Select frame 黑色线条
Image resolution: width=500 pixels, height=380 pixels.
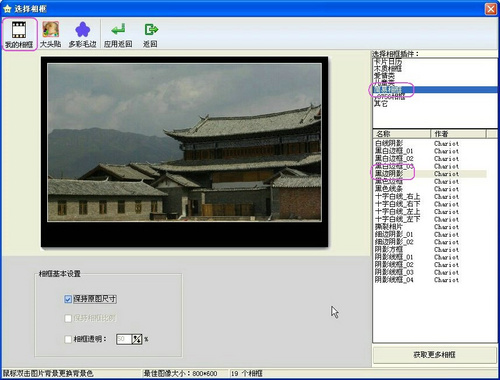389,189
